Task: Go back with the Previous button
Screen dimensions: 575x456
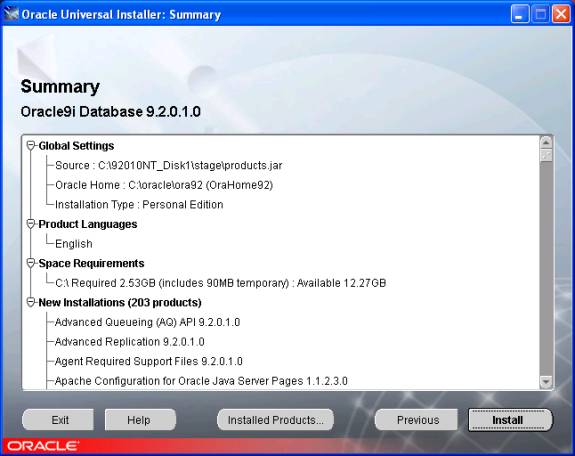Action: [416, 420]
